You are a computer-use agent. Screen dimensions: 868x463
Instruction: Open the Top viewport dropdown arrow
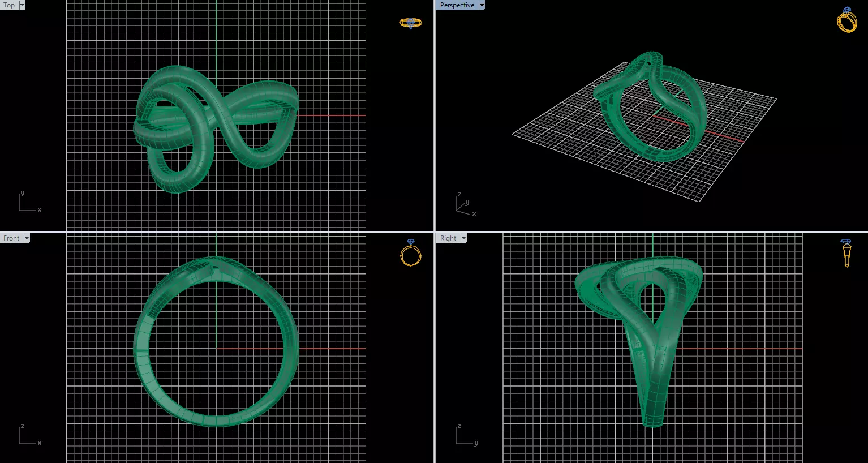[22, 5]
